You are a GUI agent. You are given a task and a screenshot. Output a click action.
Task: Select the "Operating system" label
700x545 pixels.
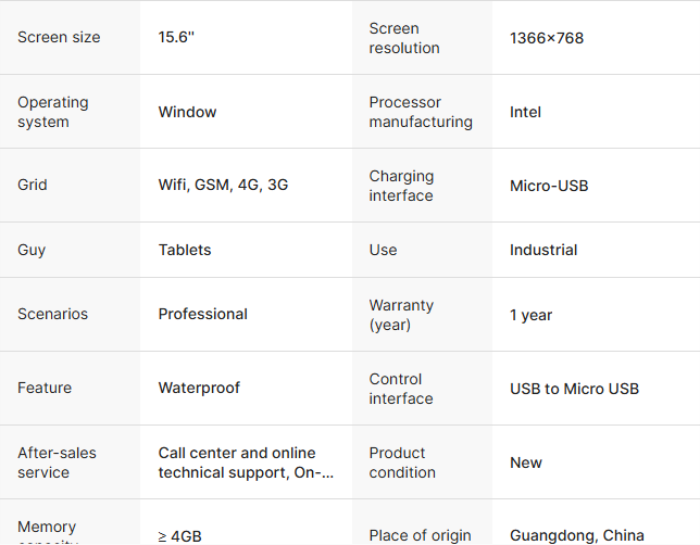[x=53, y=112]
